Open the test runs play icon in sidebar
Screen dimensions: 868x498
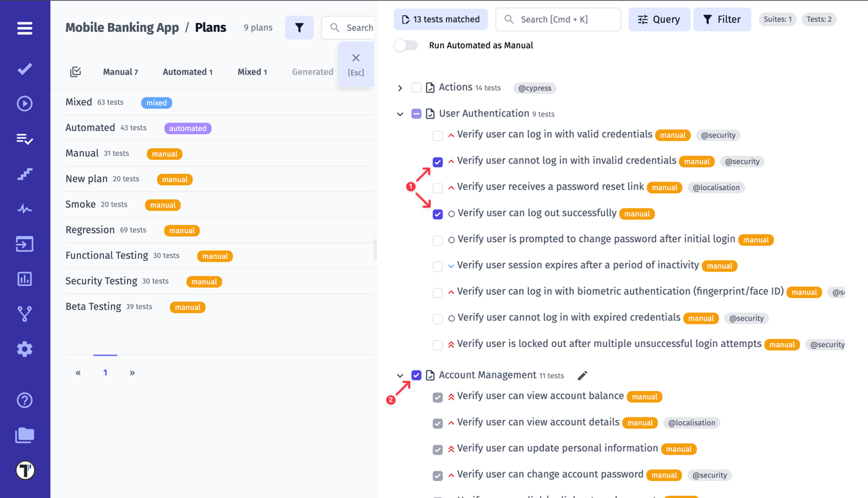pyautogui.click(x=24, y=103)
